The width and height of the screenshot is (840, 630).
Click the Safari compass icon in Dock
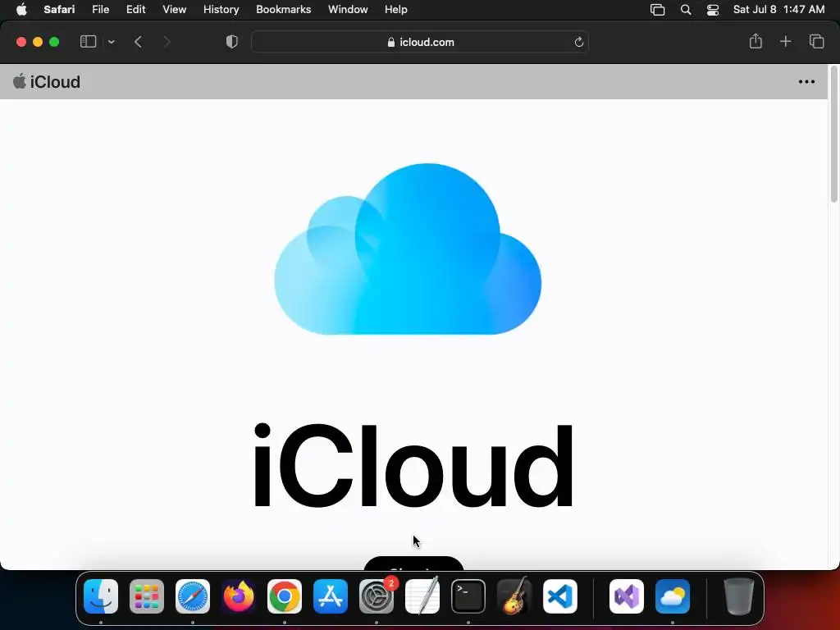[x=193, y=596]
